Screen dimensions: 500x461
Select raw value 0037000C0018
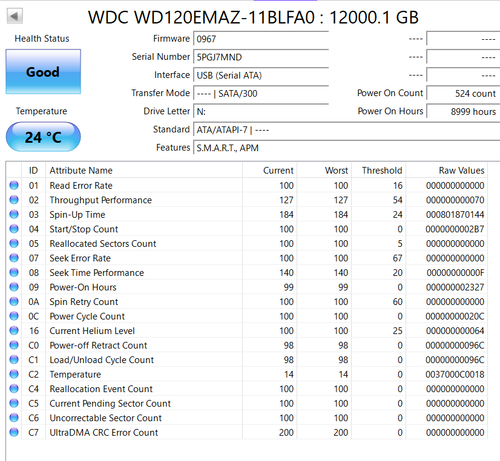click(455, 374)
